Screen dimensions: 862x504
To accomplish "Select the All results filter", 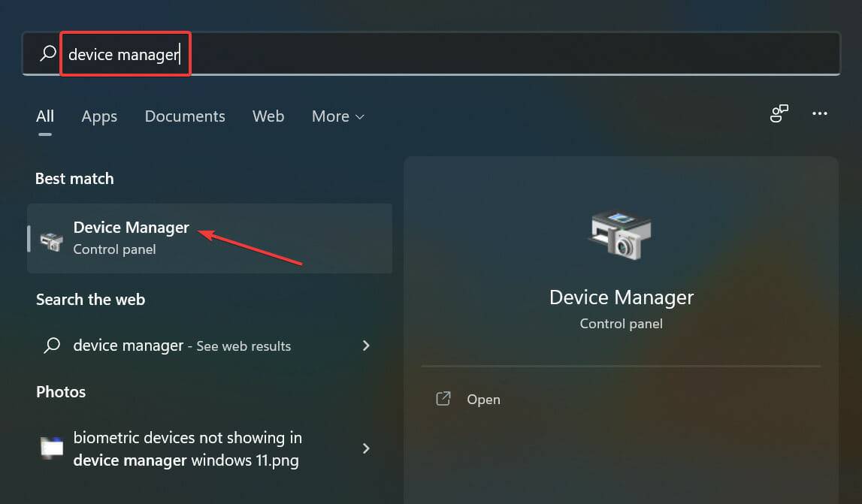I will pyautogui.click(x=44, y=116).
